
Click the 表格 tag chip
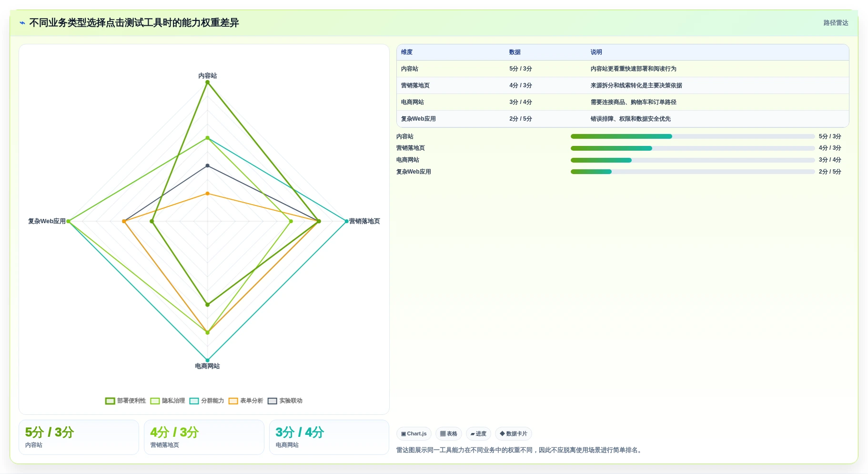(449, 433)
